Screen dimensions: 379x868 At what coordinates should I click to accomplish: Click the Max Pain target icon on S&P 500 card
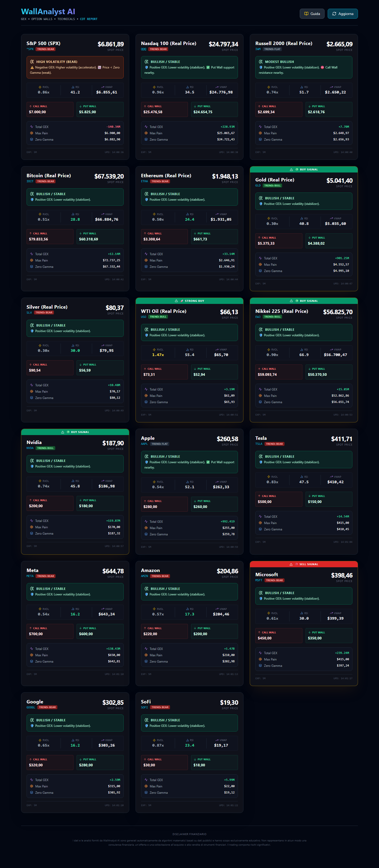point(32,133)
